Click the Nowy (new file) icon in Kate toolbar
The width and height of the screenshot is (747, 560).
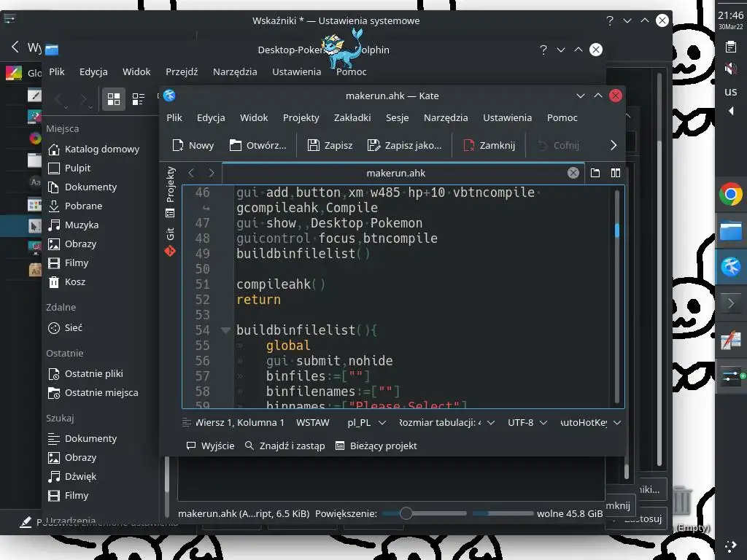(x=178, y=145)
